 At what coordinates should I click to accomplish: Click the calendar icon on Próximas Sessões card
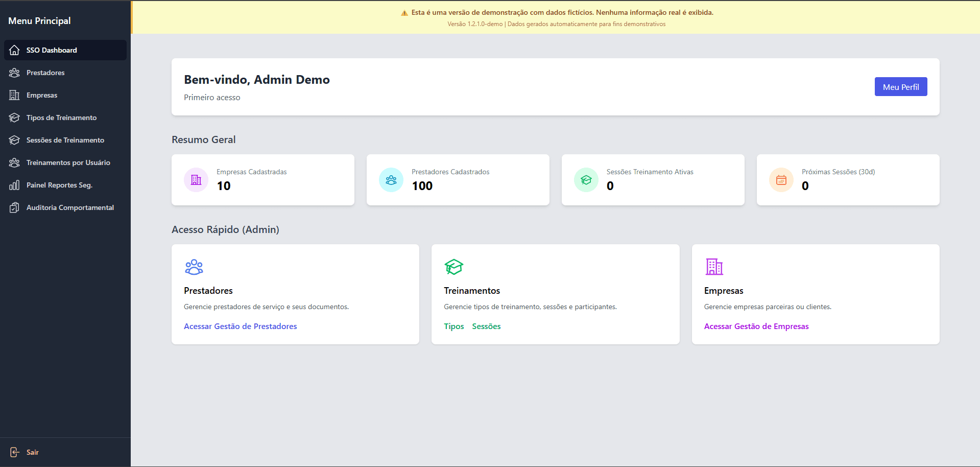click(x=780, y=179)
